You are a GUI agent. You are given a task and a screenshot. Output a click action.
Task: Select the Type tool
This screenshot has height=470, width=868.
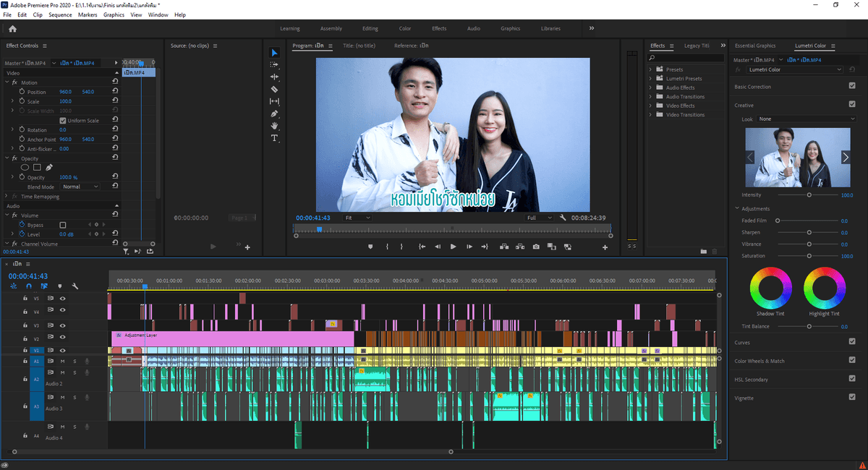tap(274, 138)
